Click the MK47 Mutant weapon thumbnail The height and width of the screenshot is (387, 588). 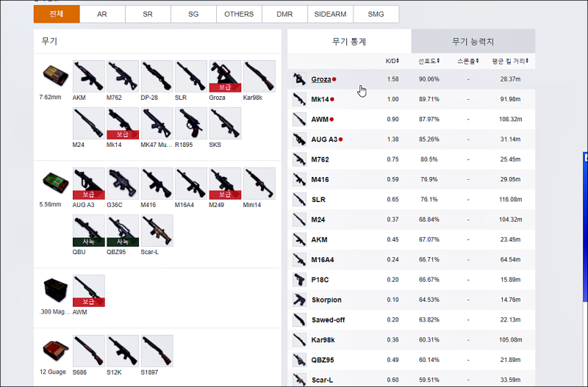click(157, 123)
